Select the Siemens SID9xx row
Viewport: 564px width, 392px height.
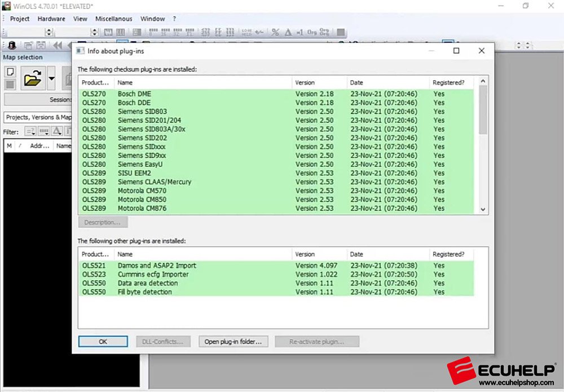(x=276, y=155)
